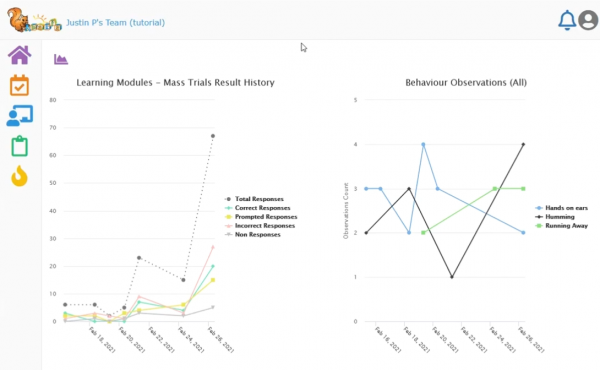Open the orange calendar check icon

tap(20, 85)
